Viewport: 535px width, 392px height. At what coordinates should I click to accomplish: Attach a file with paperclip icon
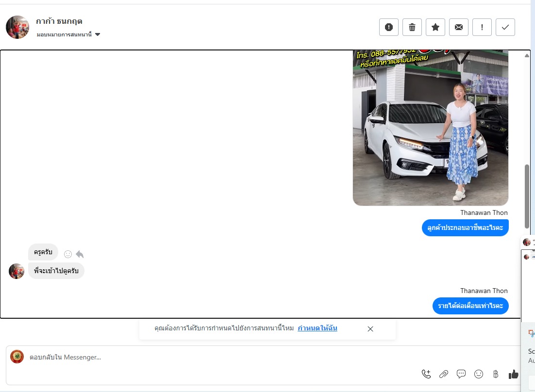(444, 374)
